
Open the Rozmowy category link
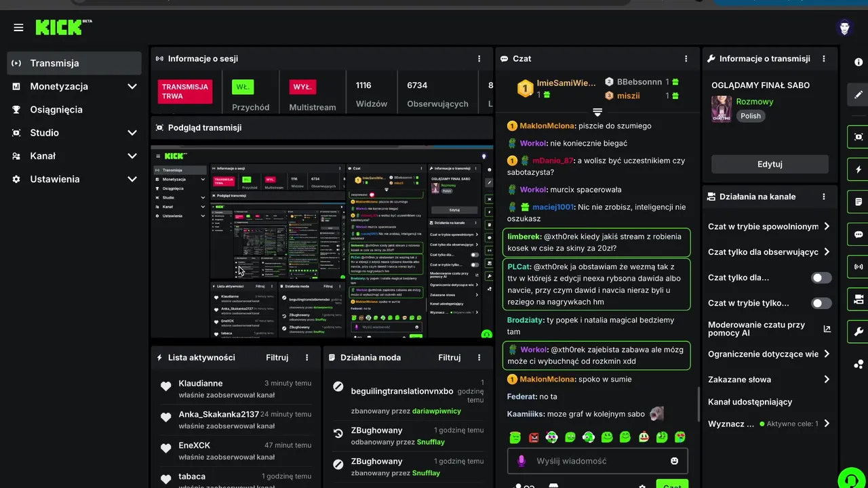[x=755, y=102]
